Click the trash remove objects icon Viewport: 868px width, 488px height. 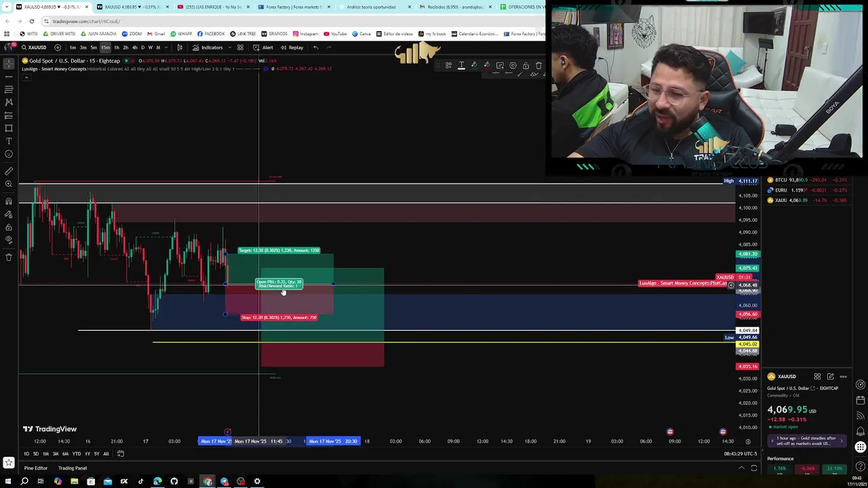[x=9, y=257]
